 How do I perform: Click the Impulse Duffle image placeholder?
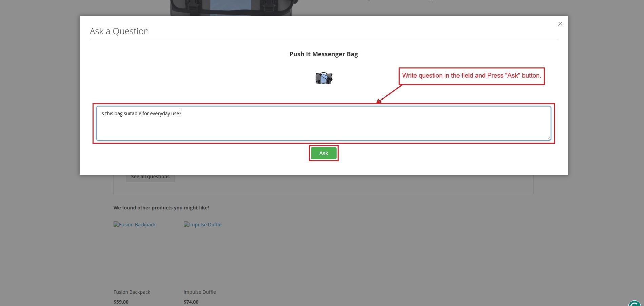202,225
